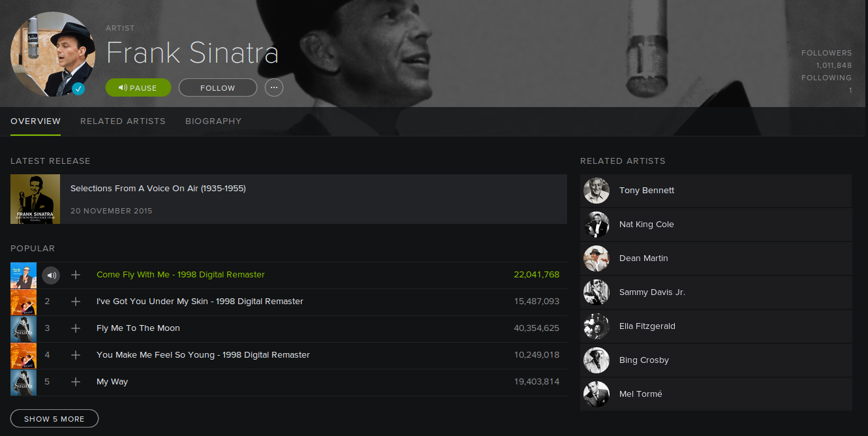
Task: Click album art beside My Way
Action: click(23, 382)
